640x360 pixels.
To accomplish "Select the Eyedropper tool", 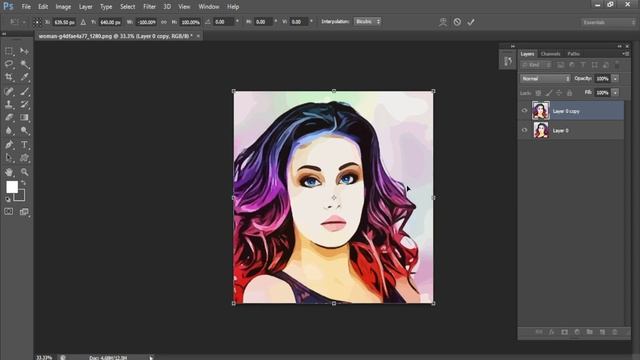I will tap(24, 77).
